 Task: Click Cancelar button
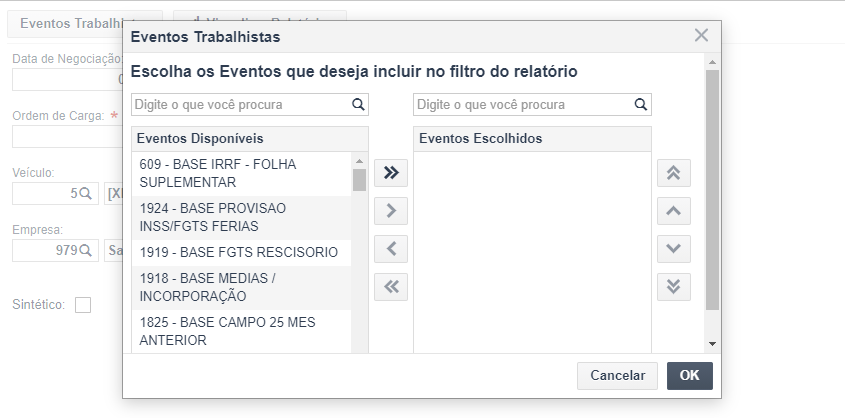pos(618,375)
